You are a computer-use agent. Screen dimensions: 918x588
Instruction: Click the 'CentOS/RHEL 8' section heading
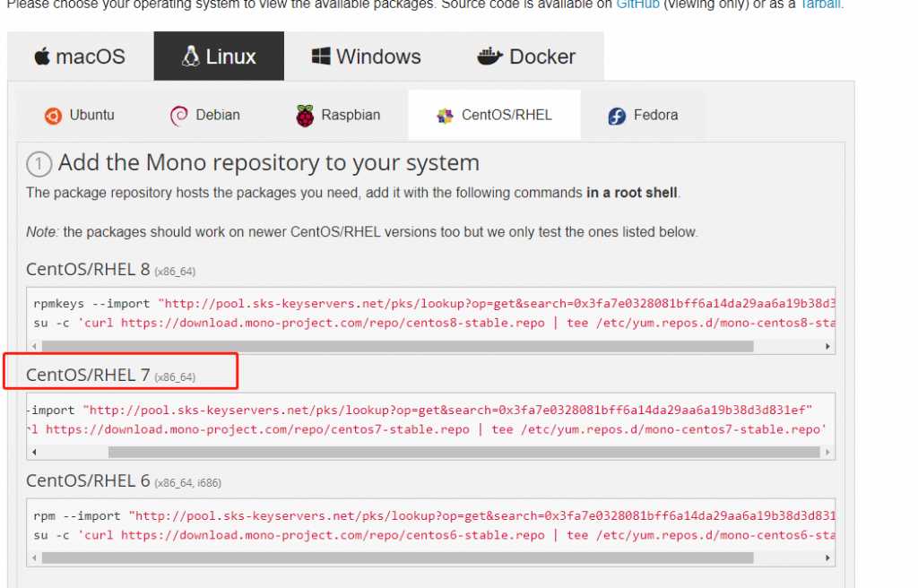click(x=88, y=270)
